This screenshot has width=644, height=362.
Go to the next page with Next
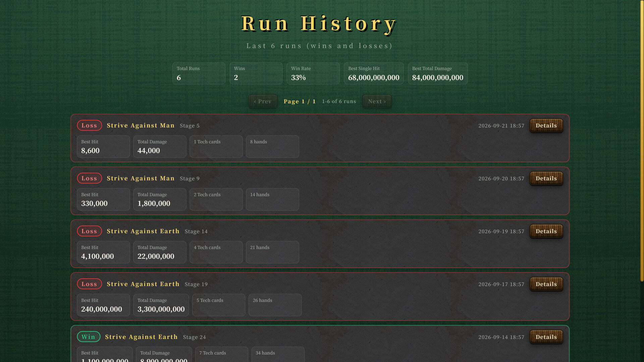click(x=377, y=102)
